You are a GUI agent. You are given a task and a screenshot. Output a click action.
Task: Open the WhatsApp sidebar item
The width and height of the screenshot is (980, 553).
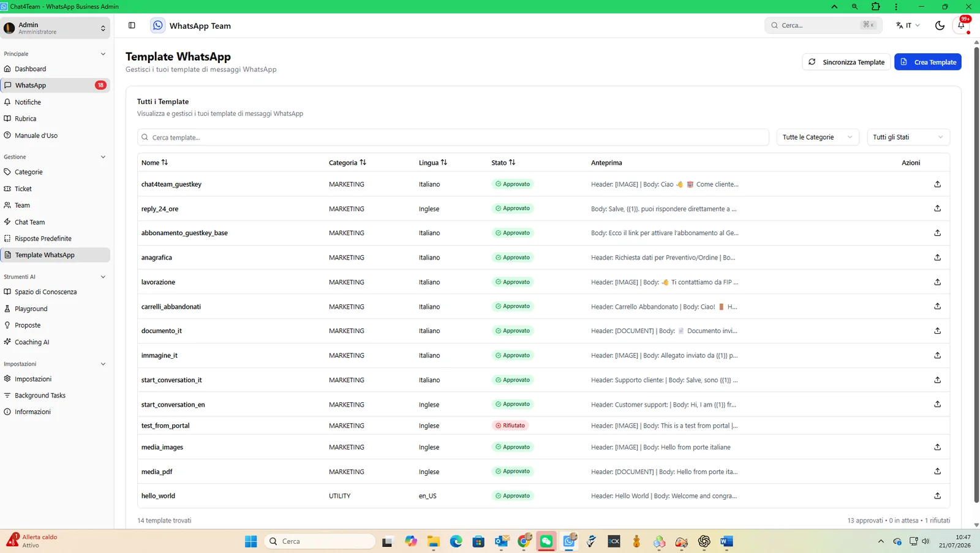(x=55, y=85)
